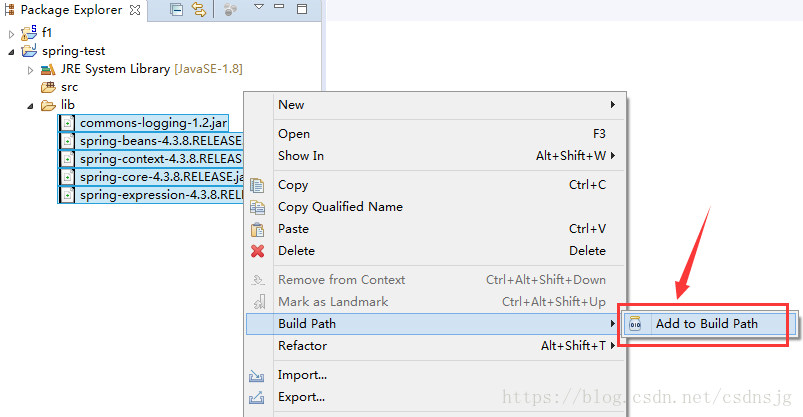Click the spring-expression jar file icon

(67, 195)
